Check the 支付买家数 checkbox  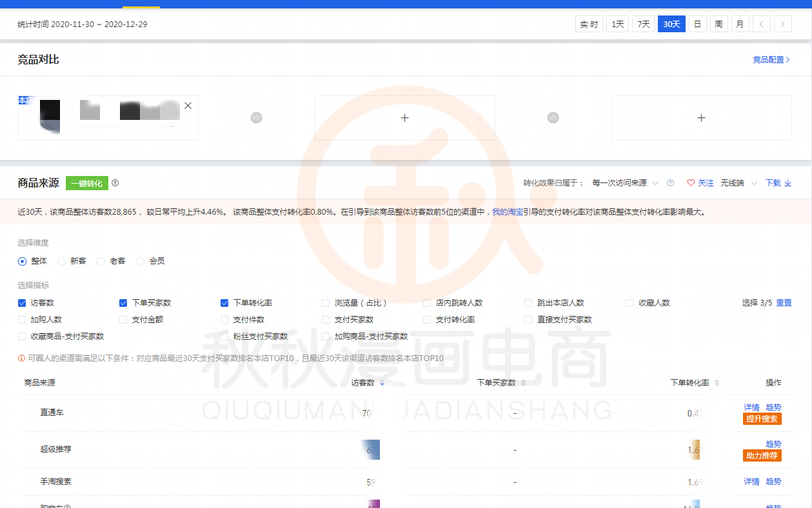[x=326, y=320]
